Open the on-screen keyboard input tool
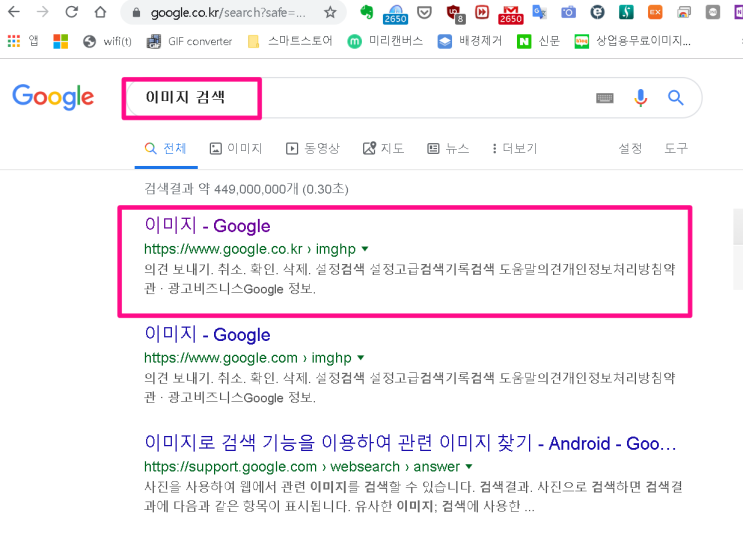 pos(605,98)
